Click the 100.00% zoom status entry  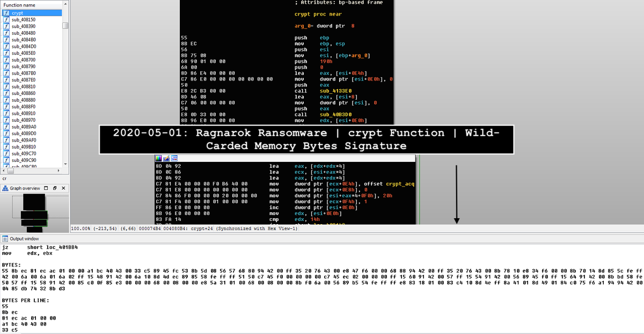click(x=82, y=228)
